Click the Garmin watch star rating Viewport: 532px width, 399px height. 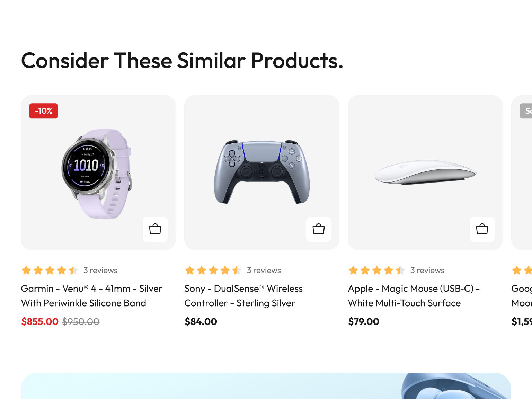coord(50,270)
